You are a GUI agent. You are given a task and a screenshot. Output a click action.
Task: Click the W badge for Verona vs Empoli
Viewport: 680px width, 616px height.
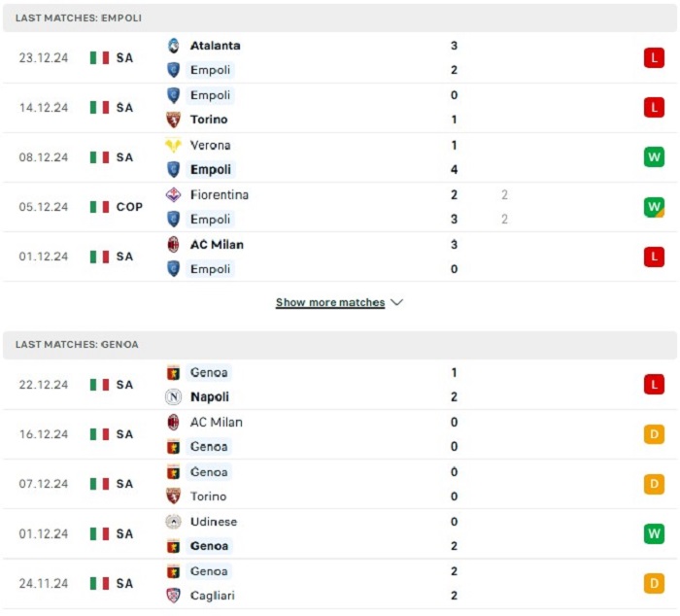(654, 157)
